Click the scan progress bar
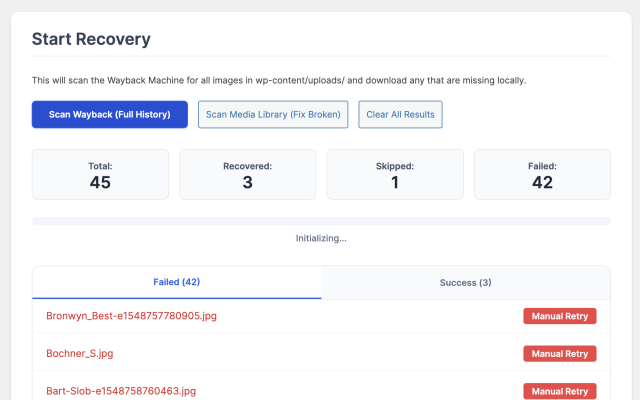 (321, 220)
